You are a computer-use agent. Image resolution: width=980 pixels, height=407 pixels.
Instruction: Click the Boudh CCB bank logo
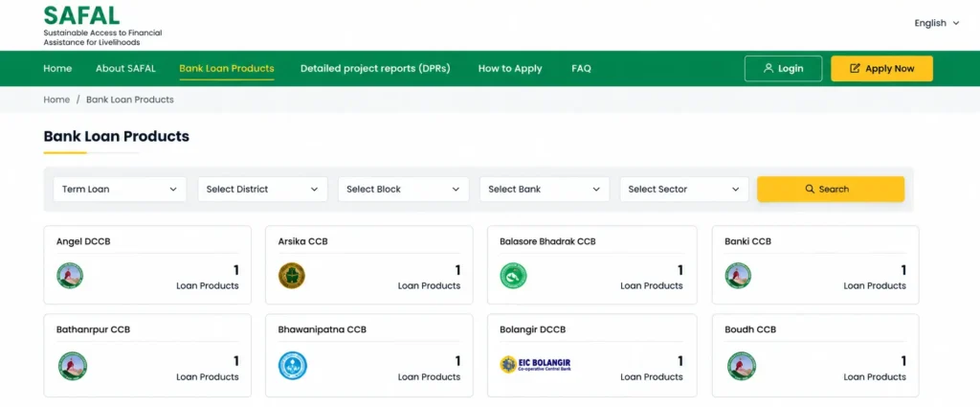tap(742, 366)
